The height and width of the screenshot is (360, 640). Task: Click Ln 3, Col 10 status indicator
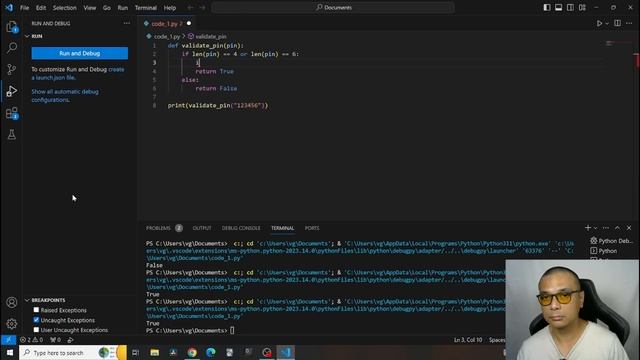pos(468,340)
